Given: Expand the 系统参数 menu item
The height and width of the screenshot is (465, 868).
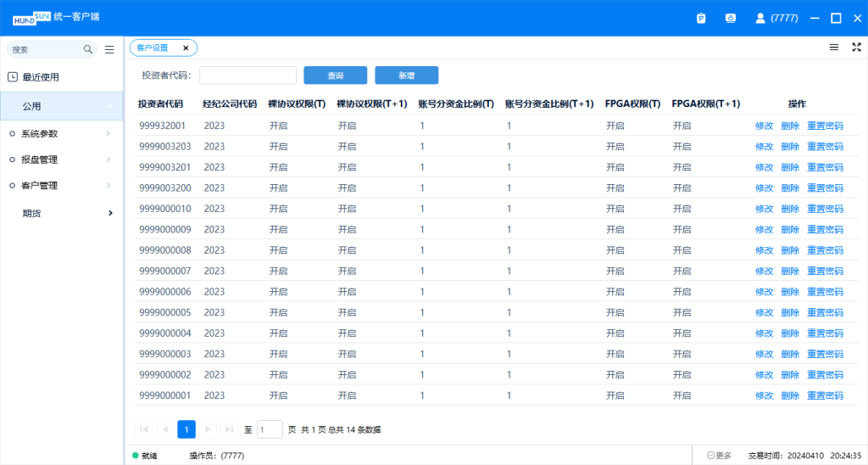Looking at the screenshot, I should (61, 134).
